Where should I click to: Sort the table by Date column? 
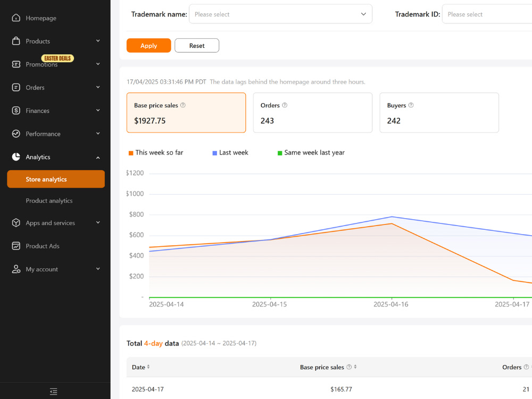pyautogui.click(x=148, y=367)
